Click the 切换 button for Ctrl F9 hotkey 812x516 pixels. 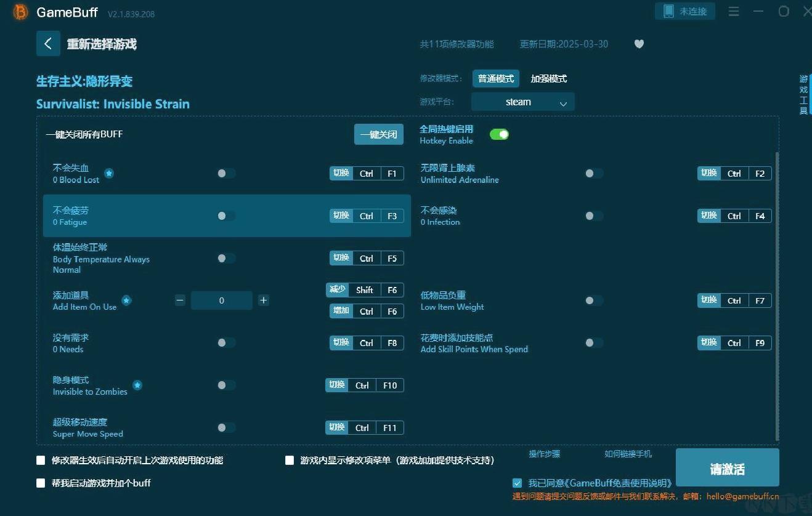[x=709, y=342]
